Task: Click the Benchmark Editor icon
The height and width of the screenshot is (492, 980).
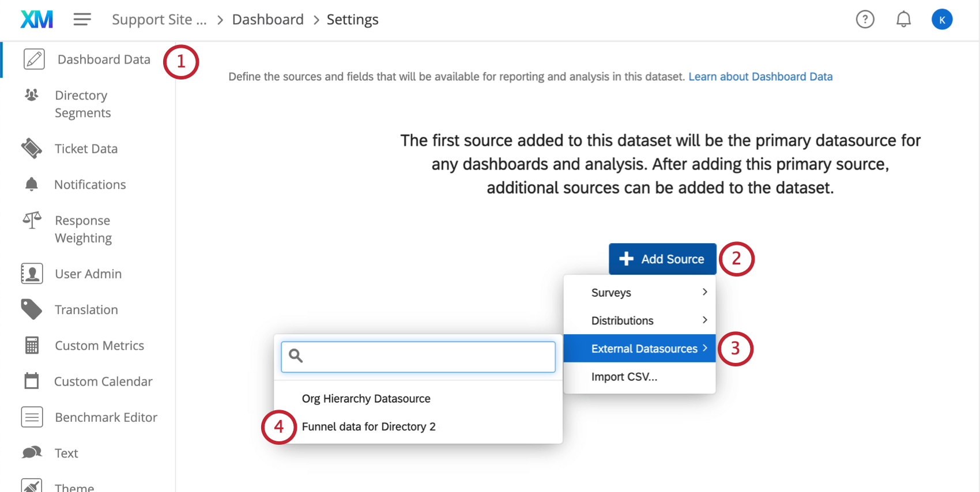Action: point(32,417)
